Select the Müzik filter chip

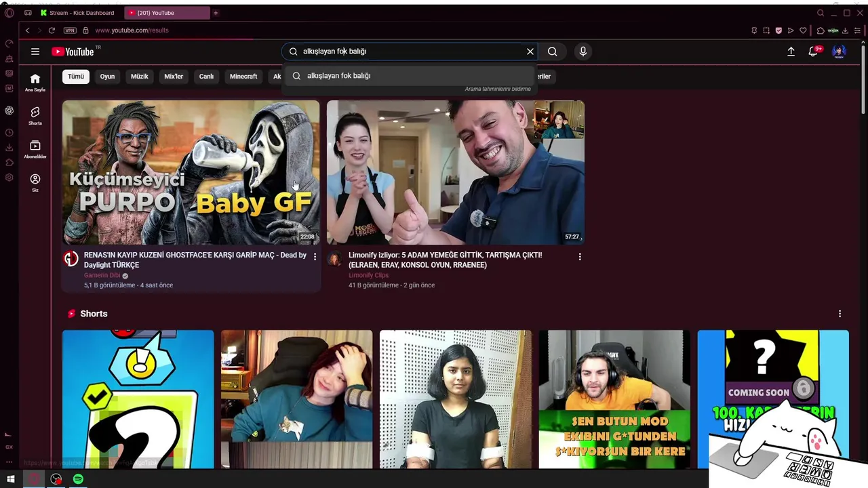(x=140, y=77)
